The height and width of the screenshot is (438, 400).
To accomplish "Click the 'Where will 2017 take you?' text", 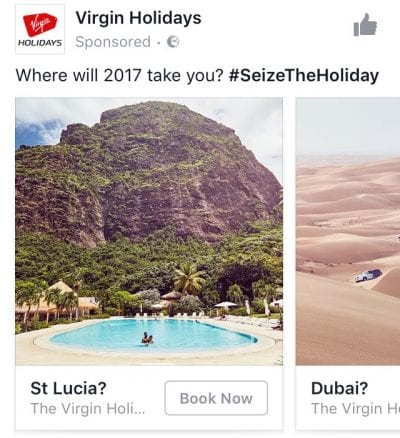I will pyautogui.click(x=119, y=75).
